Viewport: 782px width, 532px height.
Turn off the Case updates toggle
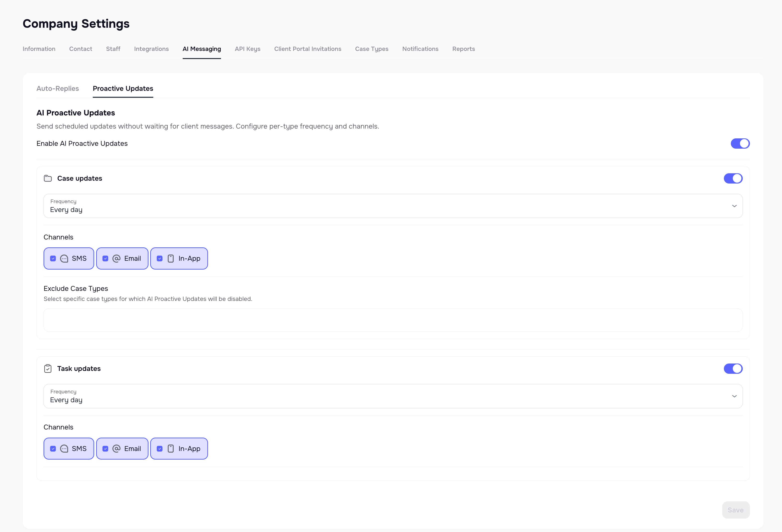(733, 179)
